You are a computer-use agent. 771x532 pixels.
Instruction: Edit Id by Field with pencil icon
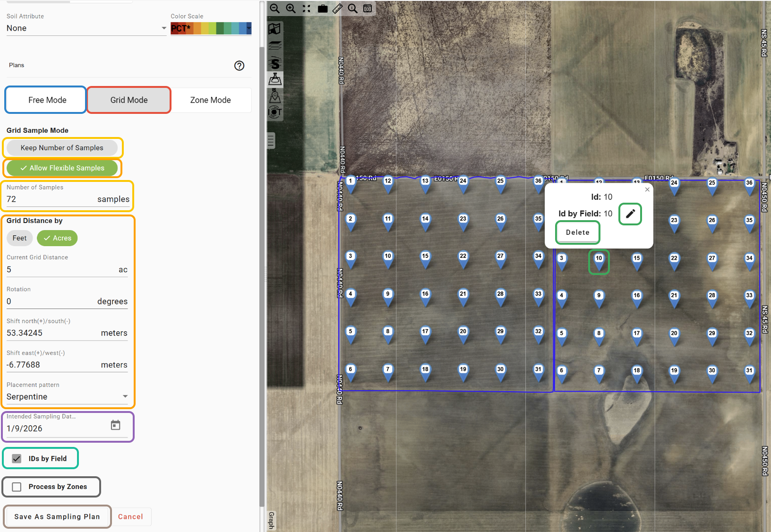pyautogui.click(x=630, y=214)
